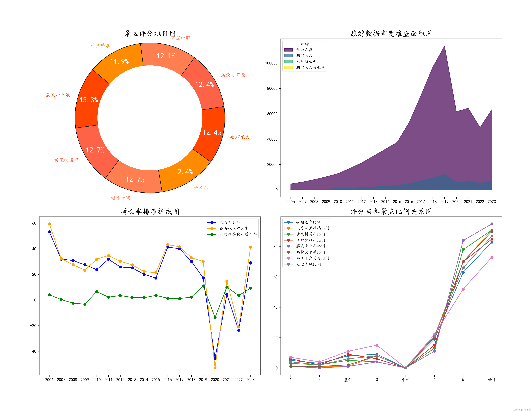This screenshot has width=532, height=412.
Task: Click the 11.9% donut slice
Action: [x=119, y=61]
